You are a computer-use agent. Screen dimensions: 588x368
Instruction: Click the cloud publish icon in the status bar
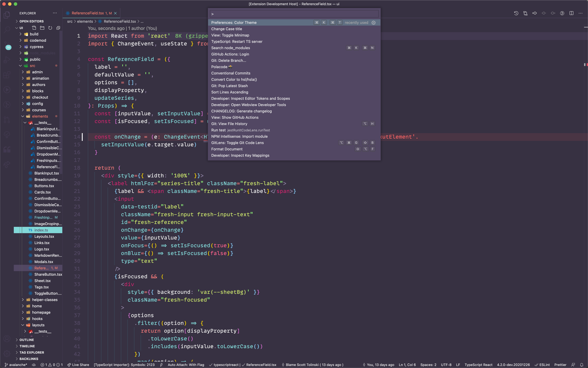[x=34, y=365]
